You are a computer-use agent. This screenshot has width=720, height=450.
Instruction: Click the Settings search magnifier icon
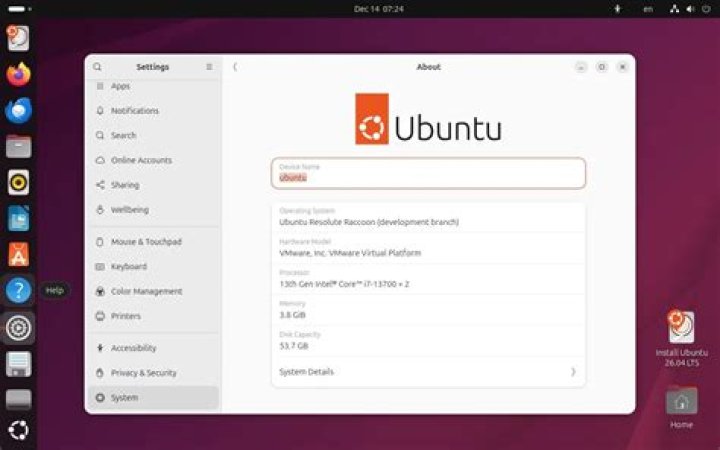(x=97, y=67)
